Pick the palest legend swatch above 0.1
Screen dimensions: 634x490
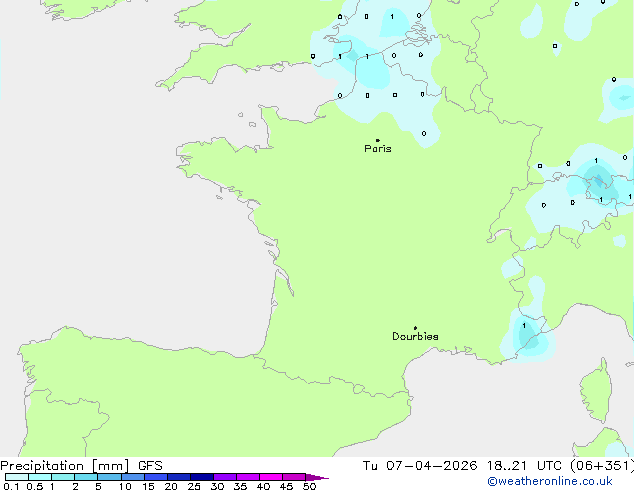[17, 477]
